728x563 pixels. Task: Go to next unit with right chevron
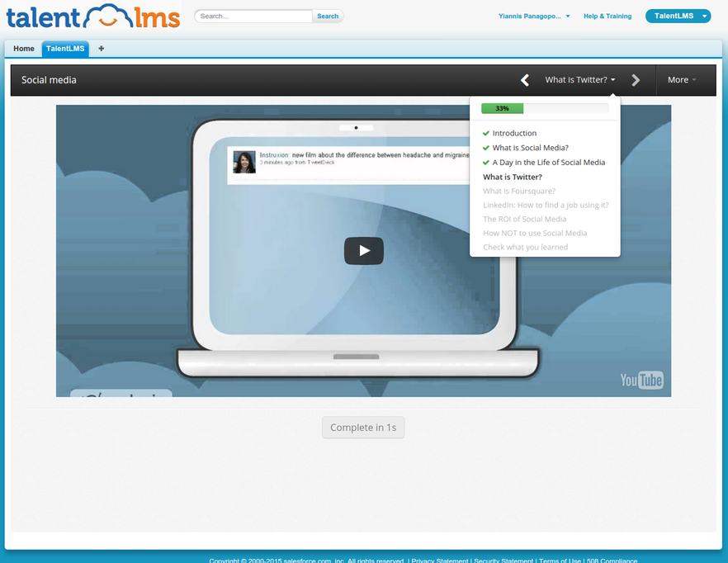point(636,80)
